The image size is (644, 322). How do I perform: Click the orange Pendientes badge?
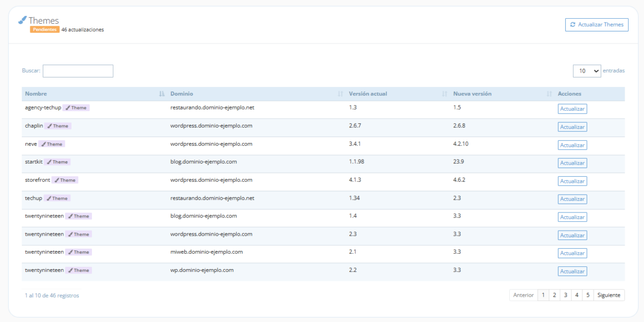pyautogui.click(x=45, y=30)
